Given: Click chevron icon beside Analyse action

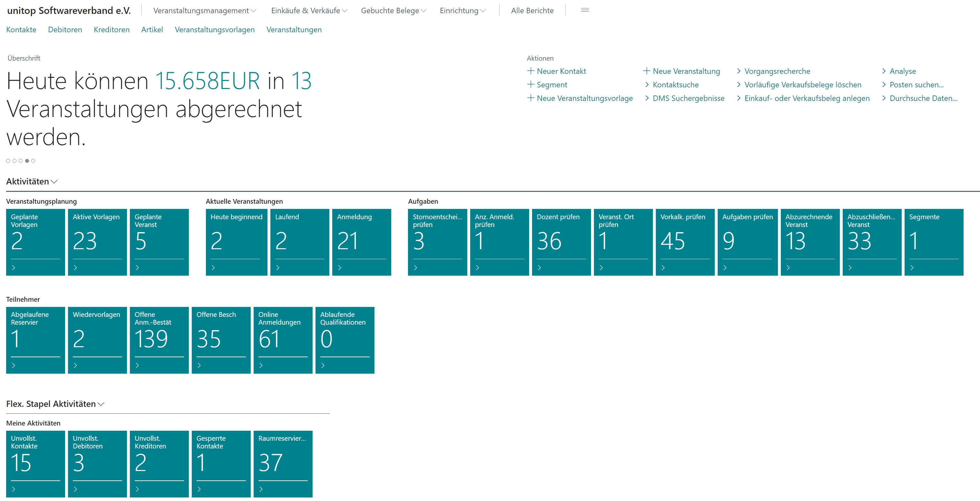Looking at the screenshot, I should pos(884,71).
